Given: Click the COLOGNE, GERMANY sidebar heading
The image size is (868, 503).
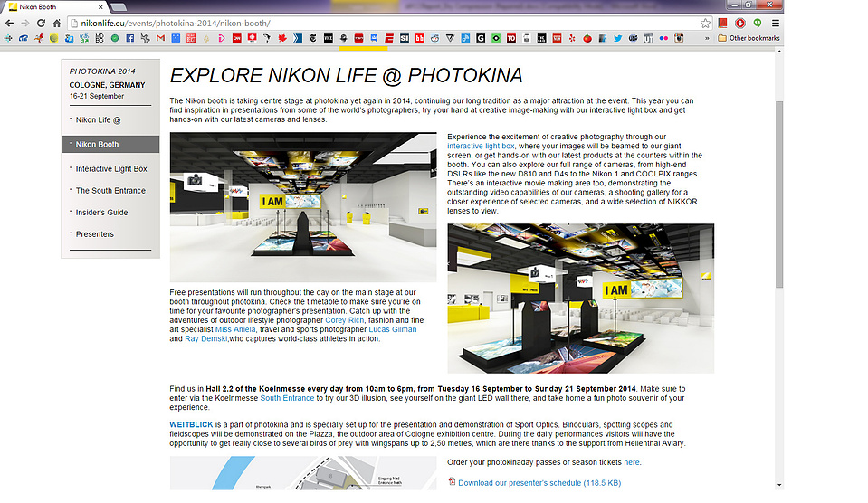Looking at the screenshot, I should pos(108,85).
